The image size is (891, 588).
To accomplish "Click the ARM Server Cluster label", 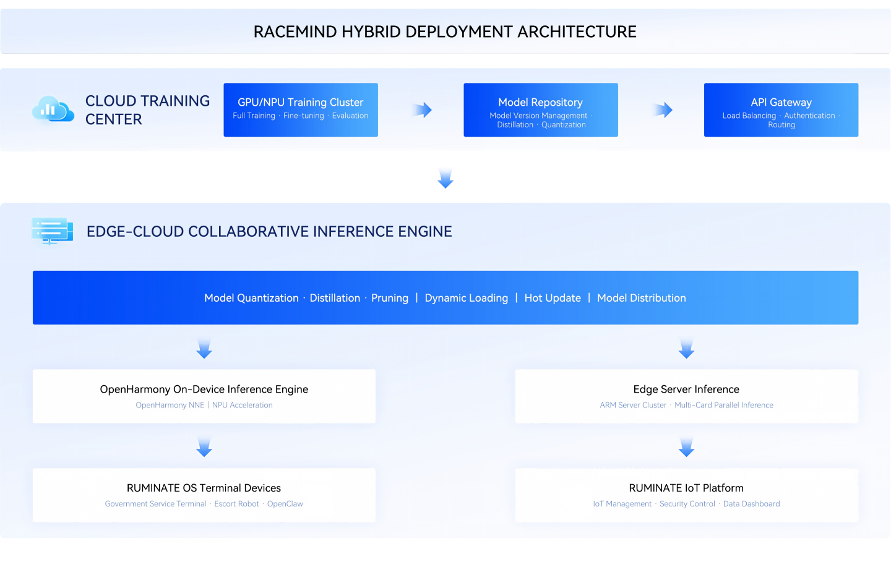I will coord(633,405).
